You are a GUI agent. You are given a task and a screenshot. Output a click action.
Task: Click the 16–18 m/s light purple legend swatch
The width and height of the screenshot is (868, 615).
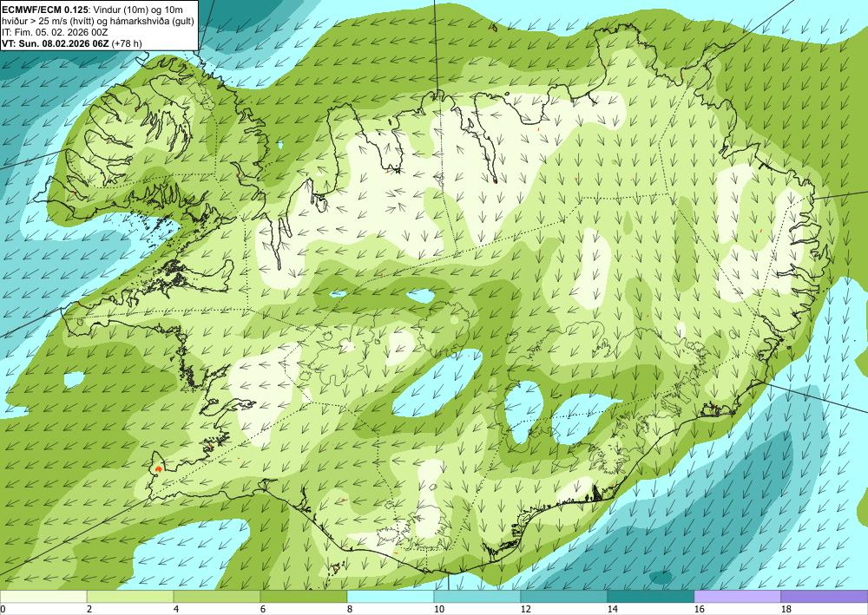737,597
